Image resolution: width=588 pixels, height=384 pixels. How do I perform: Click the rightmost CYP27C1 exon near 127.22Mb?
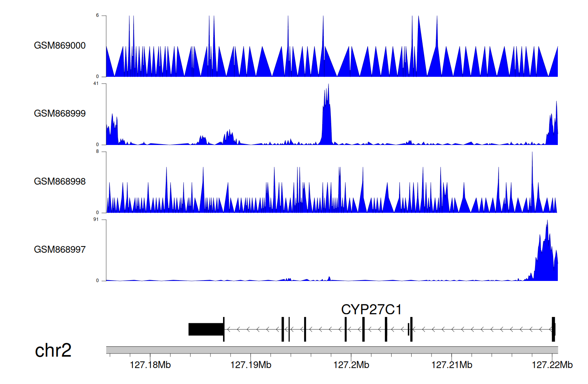click(x=553, y=329)
